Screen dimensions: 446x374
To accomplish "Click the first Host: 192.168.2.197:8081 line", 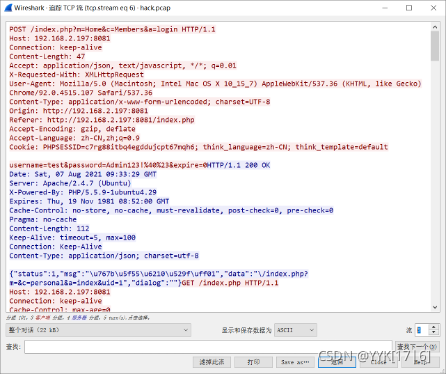I will coord(60,38).
